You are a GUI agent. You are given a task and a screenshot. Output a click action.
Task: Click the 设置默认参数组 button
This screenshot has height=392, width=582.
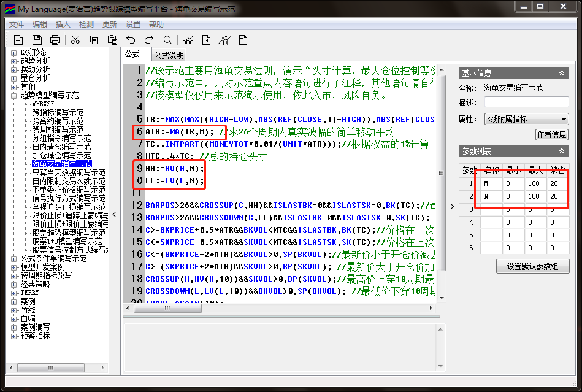click(532, 266)
